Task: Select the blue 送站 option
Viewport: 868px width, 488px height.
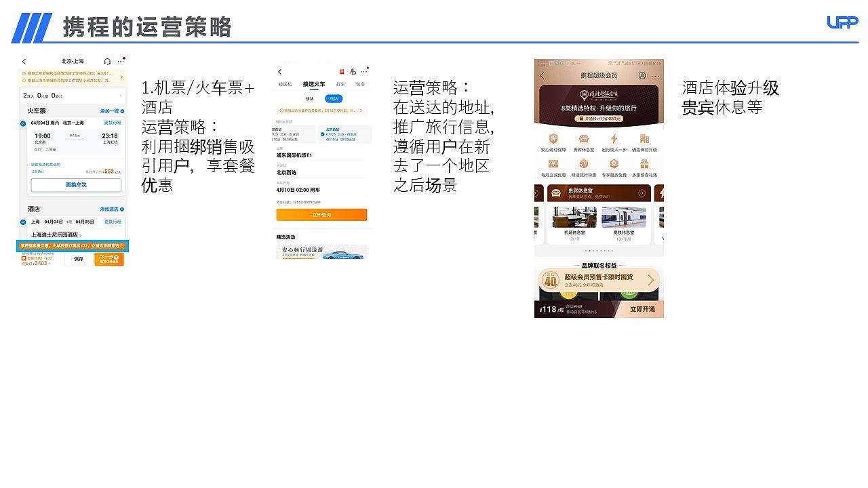Action: pyautogui.click(x=334, y=99)
